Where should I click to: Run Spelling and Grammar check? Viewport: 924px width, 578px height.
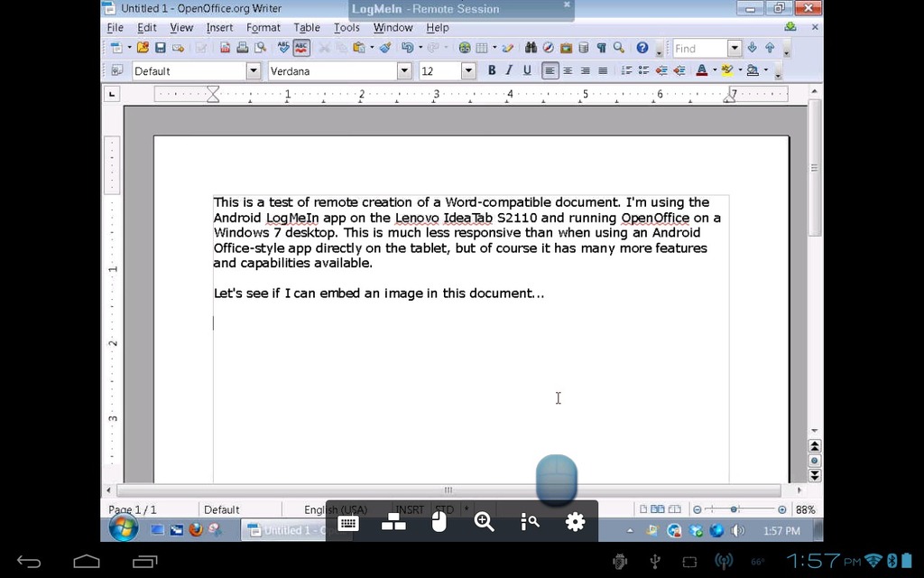pyautogui.click(x=283, y=48)
